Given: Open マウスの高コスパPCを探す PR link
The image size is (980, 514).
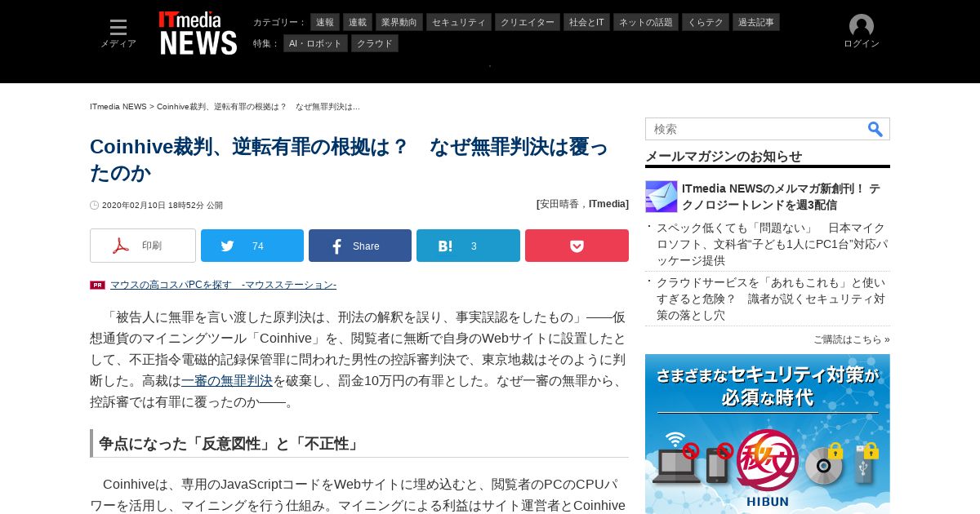Looking at the screenshot, I should coord(223,285).
